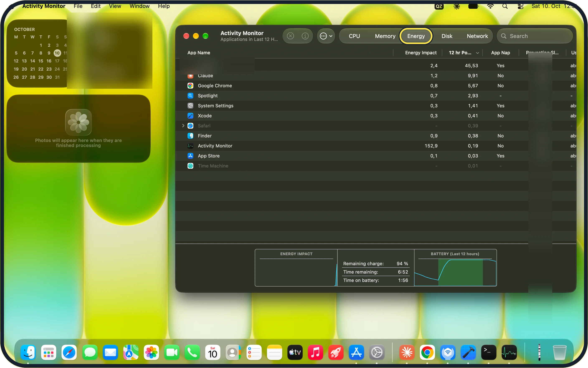Image resolution: width=588 pixels, height=368 pixels.
Task: Sort by the 12 hr Power column chevron
Action: [478, 53]
